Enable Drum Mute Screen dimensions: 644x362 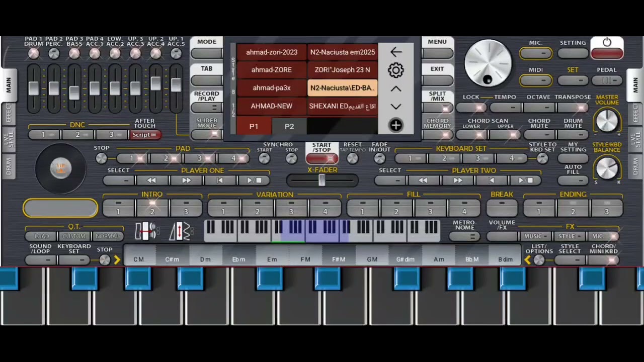pyautogui.click(x=573, y=135)
